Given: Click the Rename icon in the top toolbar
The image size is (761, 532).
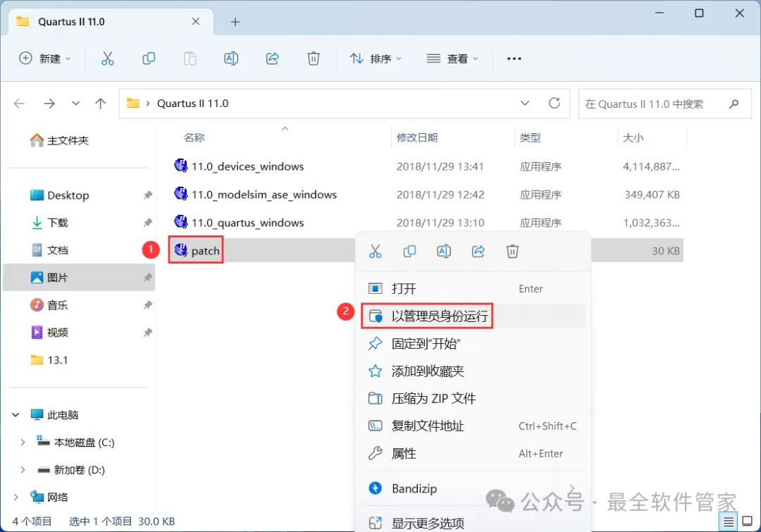Looking at the screenshot, I should click(x=231, y=58).
